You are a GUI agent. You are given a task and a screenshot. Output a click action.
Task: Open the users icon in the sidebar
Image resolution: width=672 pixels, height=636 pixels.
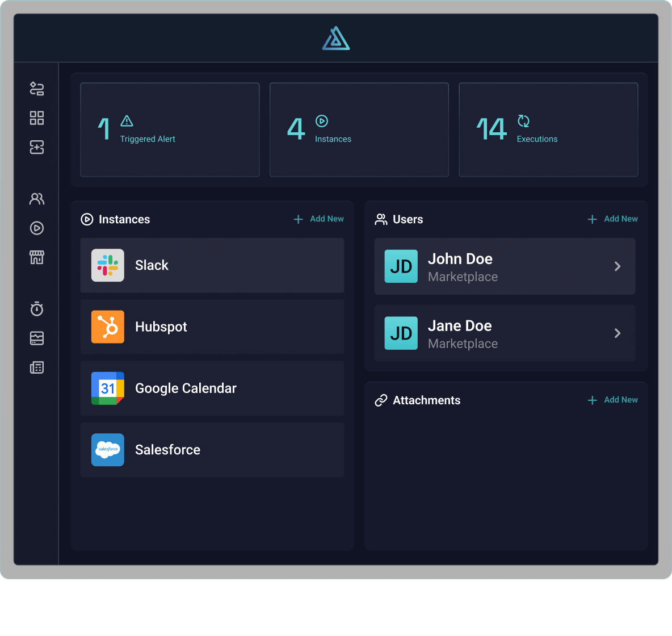point(37,199)
